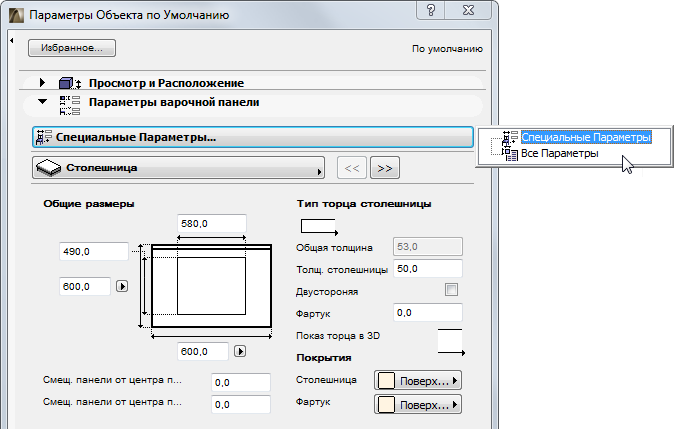This screenshot has width=674, height=429.
Task: Click the Все Параметры menu icon
Action: coord(510,153)
